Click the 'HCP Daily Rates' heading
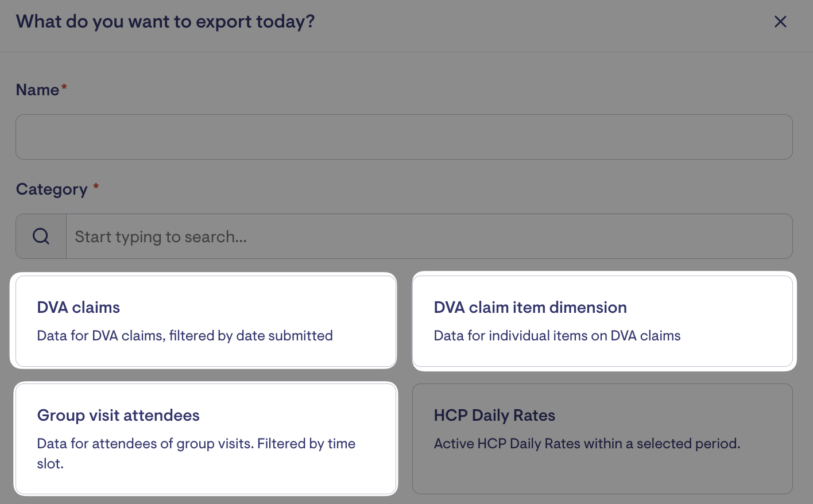This screenshot has height=504, width=813. coord(494,416)
